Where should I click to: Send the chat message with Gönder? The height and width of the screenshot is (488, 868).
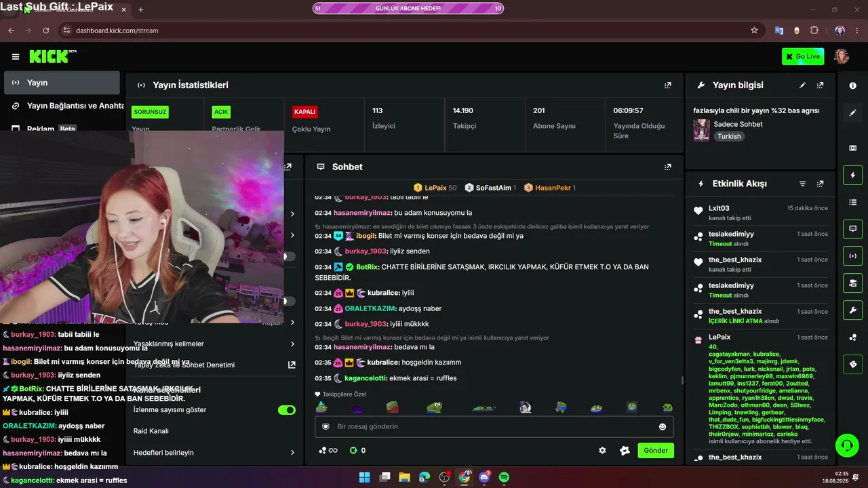point(656,450)
